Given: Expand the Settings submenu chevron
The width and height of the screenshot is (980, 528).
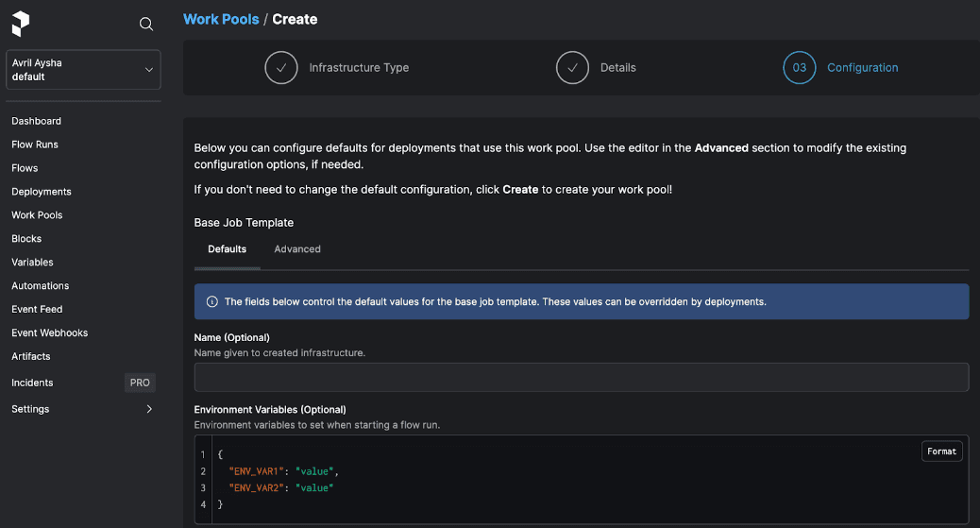Looking at the screenshot, I should (x=149, y=409).
